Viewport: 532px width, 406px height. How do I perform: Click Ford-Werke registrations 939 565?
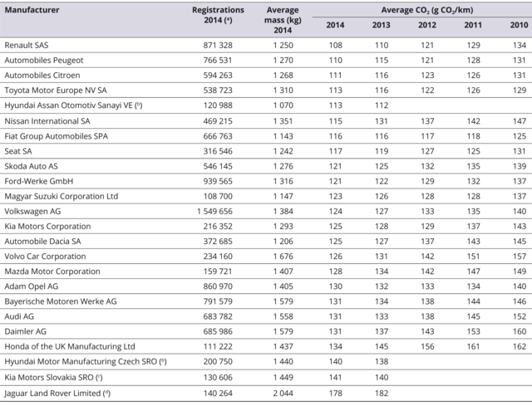pos(218,181)
